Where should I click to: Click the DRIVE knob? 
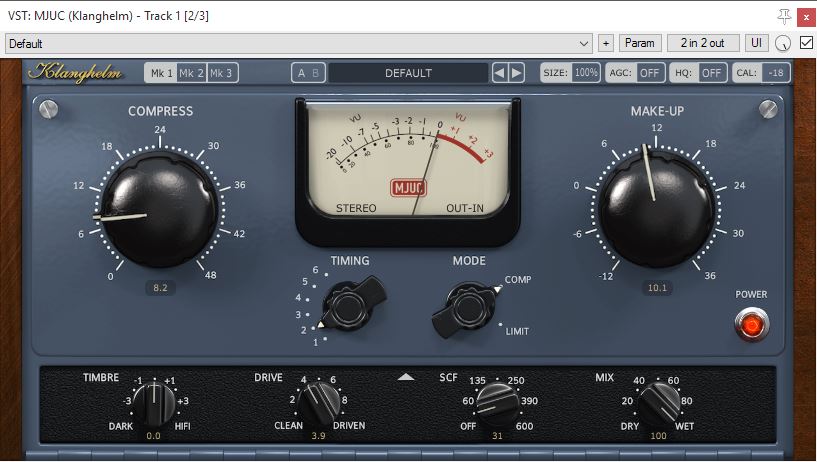click(319, 404)
